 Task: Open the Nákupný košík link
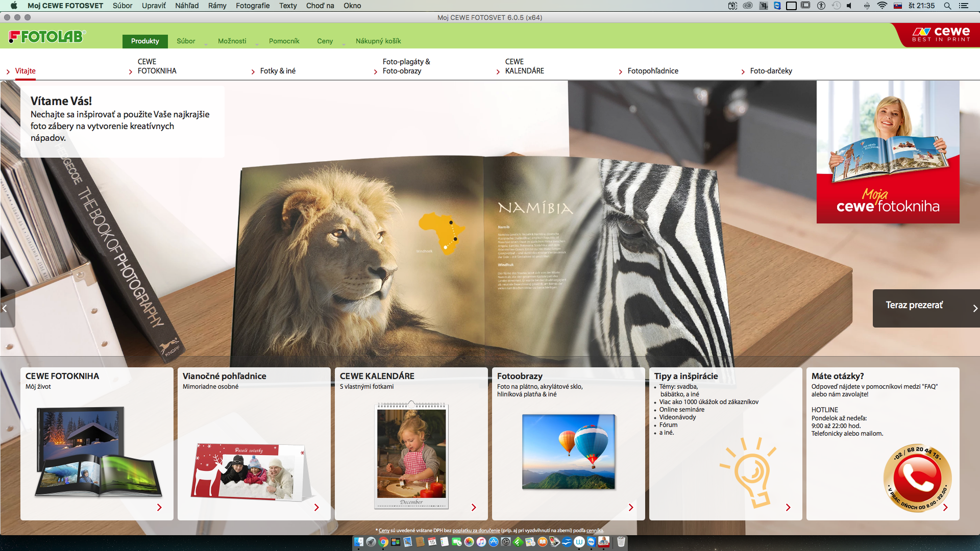coord(378,41)
